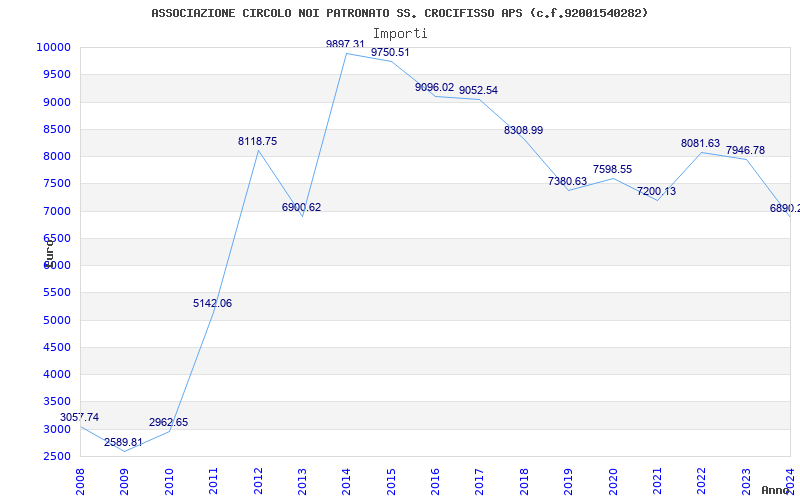Click the 2020 x-axis year label
This screenshot has height=500, width=800.
(613, 481)
